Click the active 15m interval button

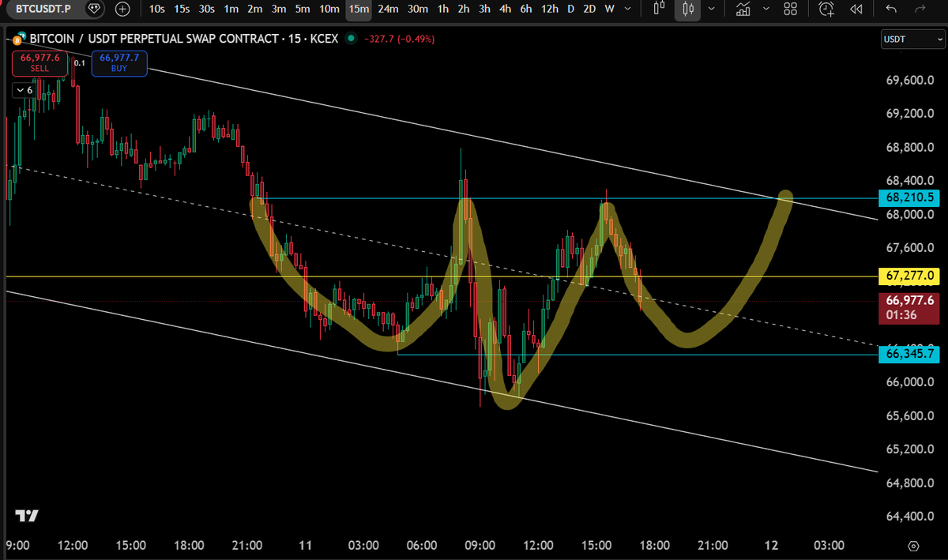coord(359,9)
